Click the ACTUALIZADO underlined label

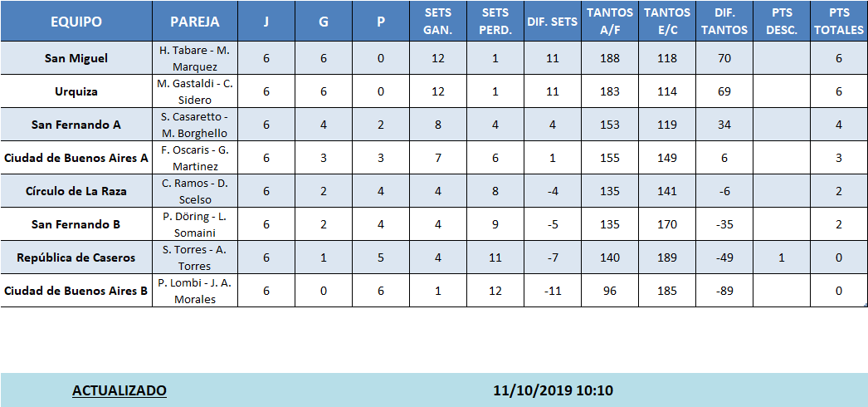click(119, 390)
